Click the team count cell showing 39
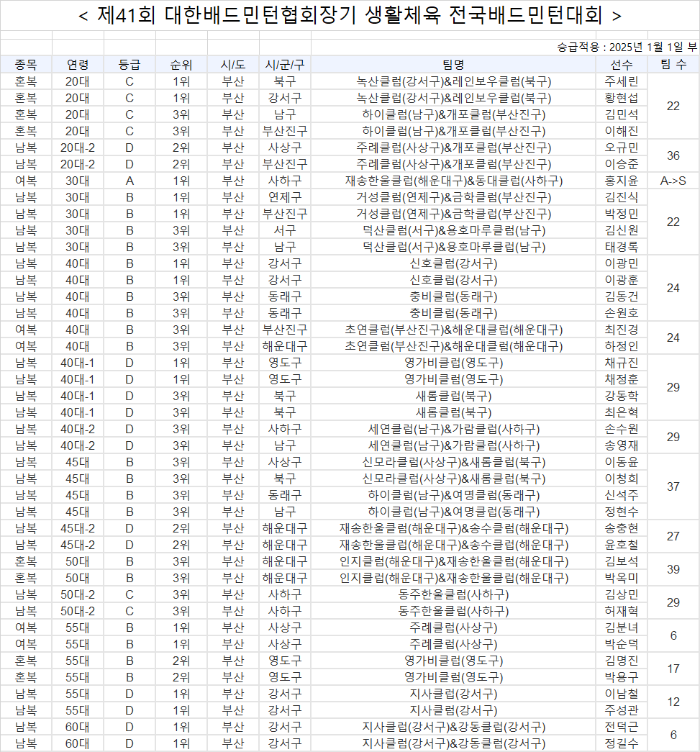Screen dimensions: 700x752 [673, 569]
